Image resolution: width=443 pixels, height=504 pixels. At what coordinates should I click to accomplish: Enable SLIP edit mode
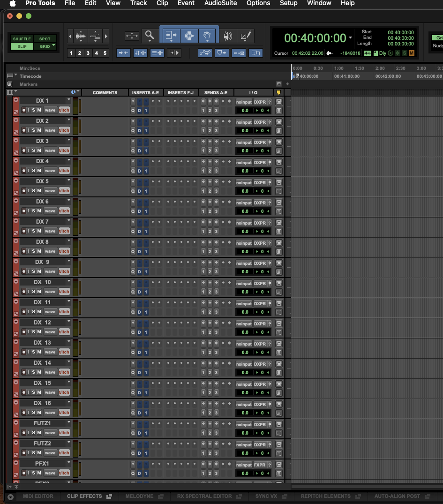tap(22, 46)
